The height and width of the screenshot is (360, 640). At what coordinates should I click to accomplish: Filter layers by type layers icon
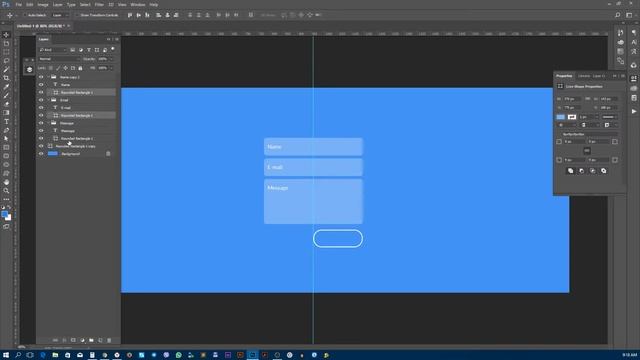[x=89, y=50]
